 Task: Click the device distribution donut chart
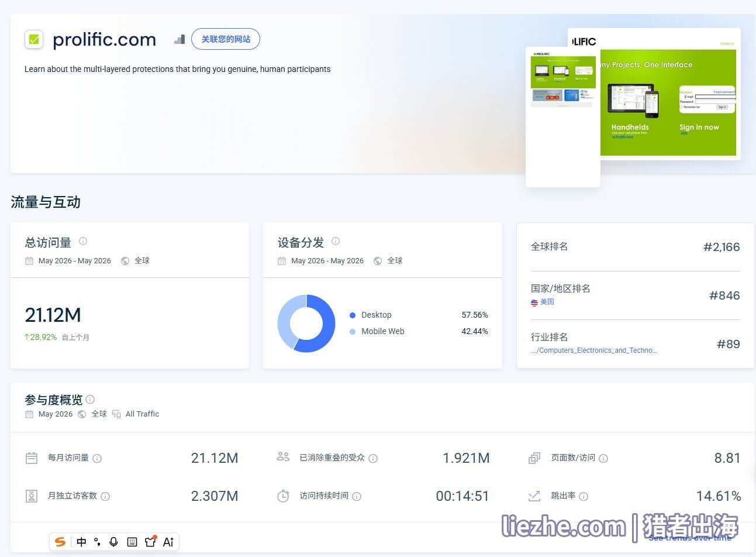[x=306, y=324]
